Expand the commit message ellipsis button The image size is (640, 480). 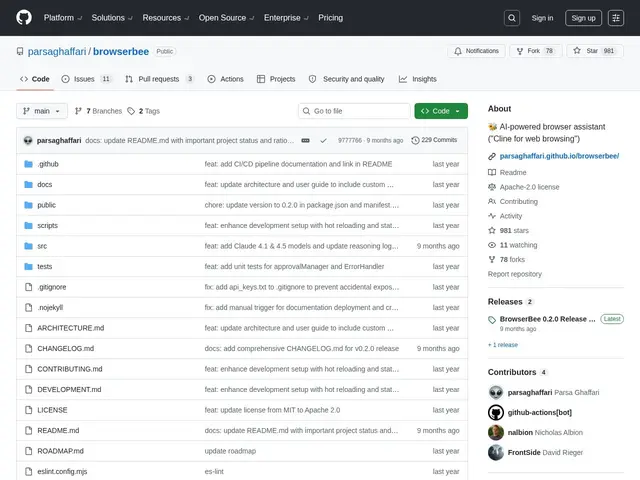[305, 140]
